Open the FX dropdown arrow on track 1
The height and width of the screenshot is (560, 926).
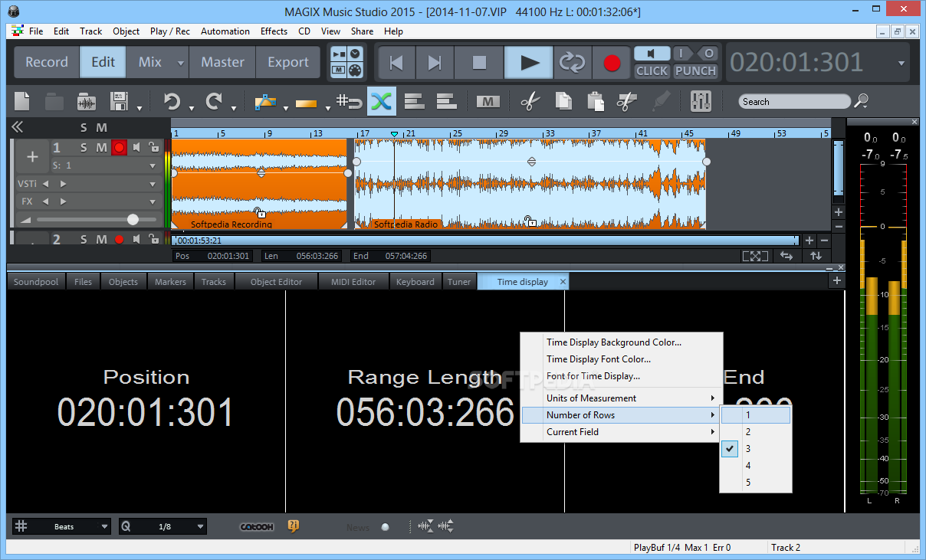point(153,201)
